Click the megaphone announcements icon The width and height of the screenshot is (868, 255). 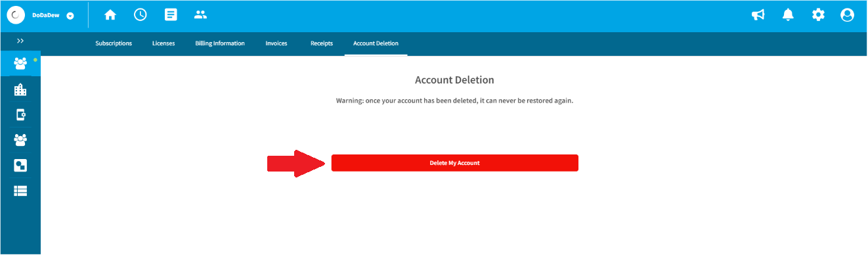pos(758,14)
